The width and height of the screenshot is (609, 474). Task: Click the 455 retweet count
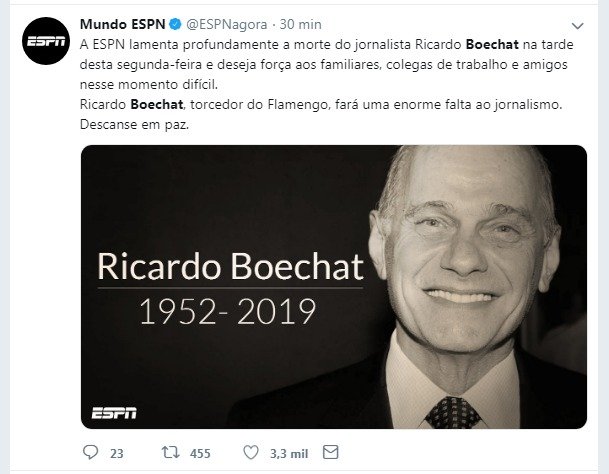200,453
